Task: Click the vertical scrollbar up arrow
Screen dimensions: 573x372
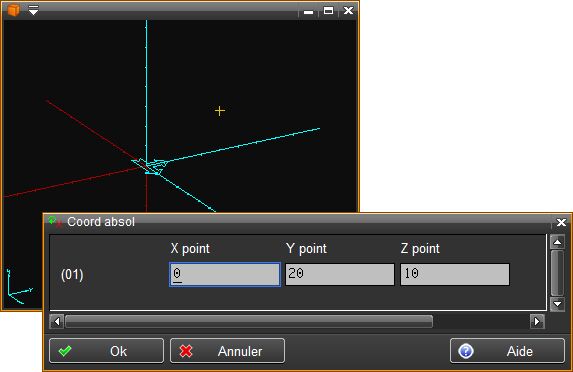Action: (x=557, y=242)
